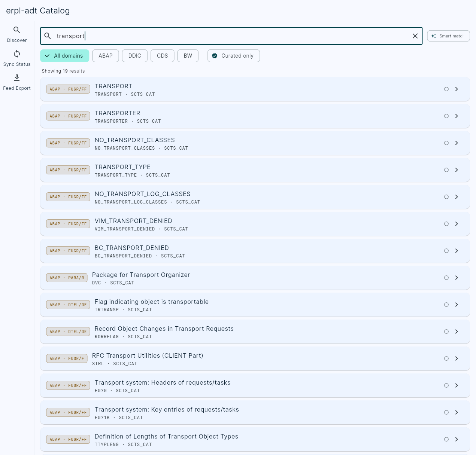Click the ABAP · DTEL/DE badge on KORRFLAG row

tap(68, 332)
